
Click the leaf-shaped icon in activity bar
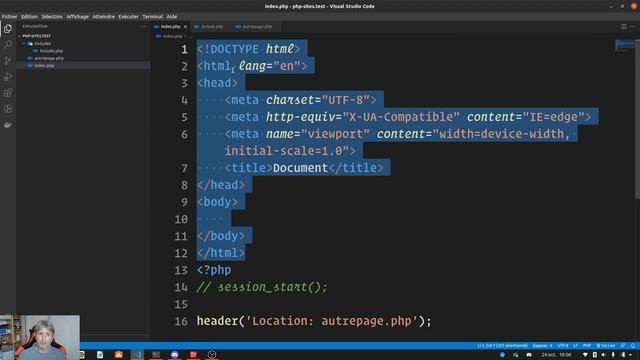8,125
